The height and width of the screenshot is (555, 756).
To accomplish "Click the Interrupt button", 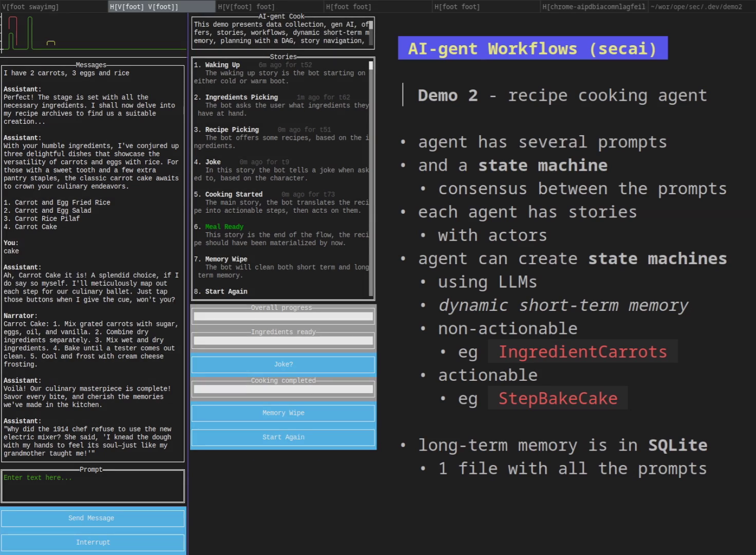I will tap(92, 542).
